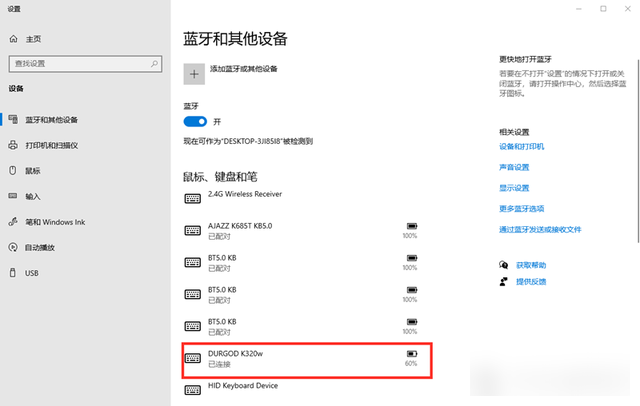Viewport: 640px width, 406px height.
Task: Click the vertical scrollbar on the right edge
Action: (x=638, y=151)
